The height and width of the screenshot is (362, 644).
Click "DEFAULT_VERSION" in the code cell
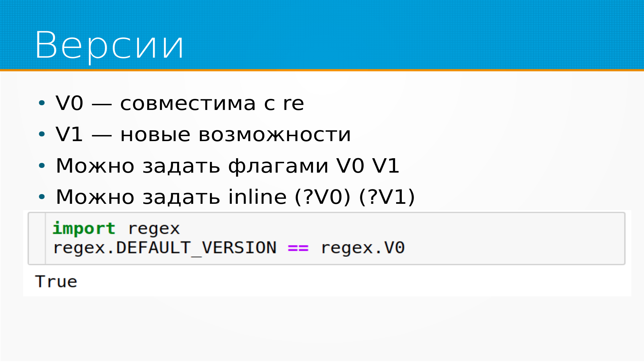196,248
